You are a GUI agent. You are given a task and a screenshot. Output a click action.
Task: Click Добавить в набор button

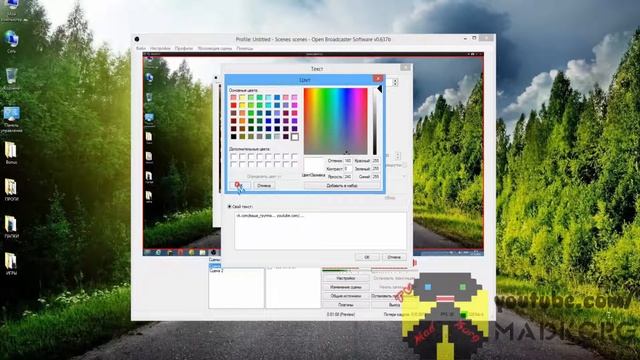click(x=342, y=186)
